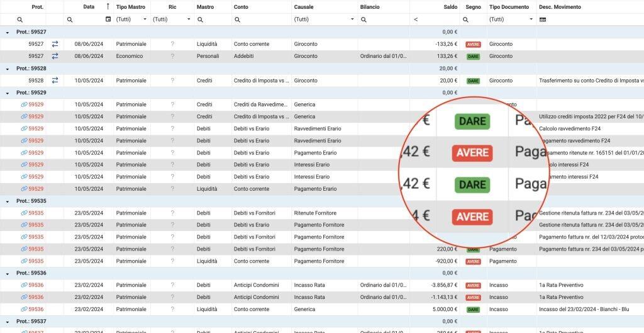Sort by Tipo Mastro column header

tap(131, 7)
